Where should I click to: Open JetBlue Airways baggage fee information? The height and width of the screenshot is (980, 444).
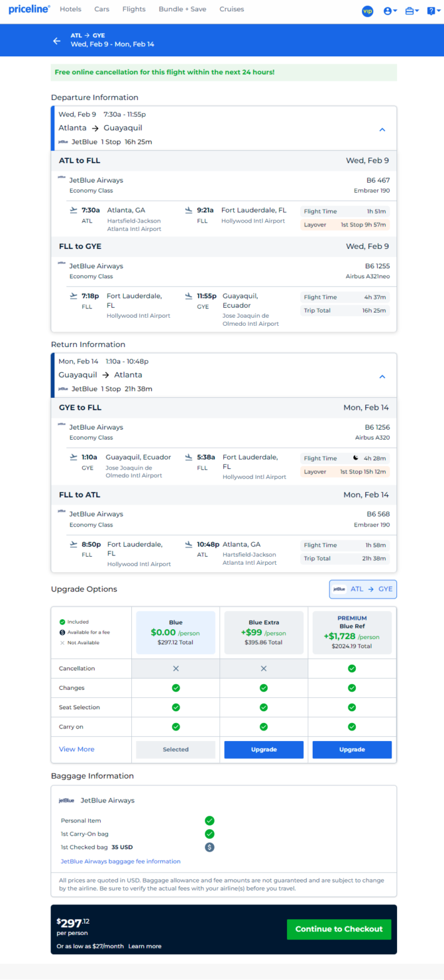[121, 861]
